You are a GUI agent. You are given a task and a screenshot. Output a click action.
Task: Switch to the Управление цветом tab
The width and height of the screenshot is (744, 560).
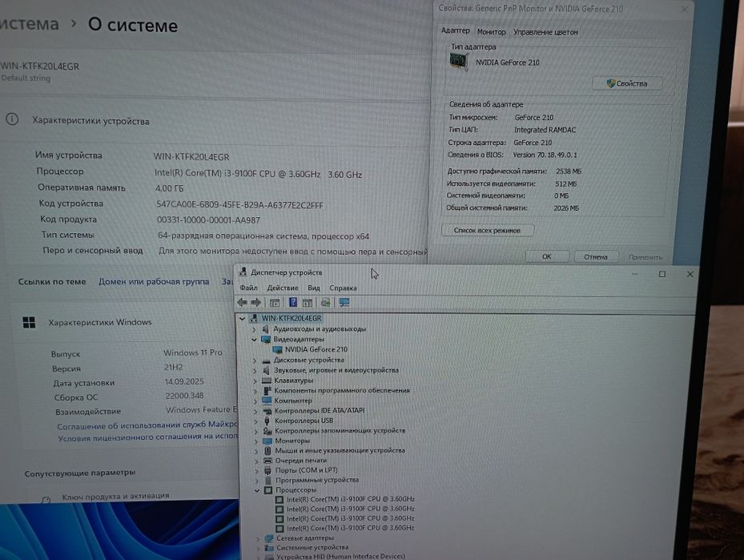click(545, 32)
